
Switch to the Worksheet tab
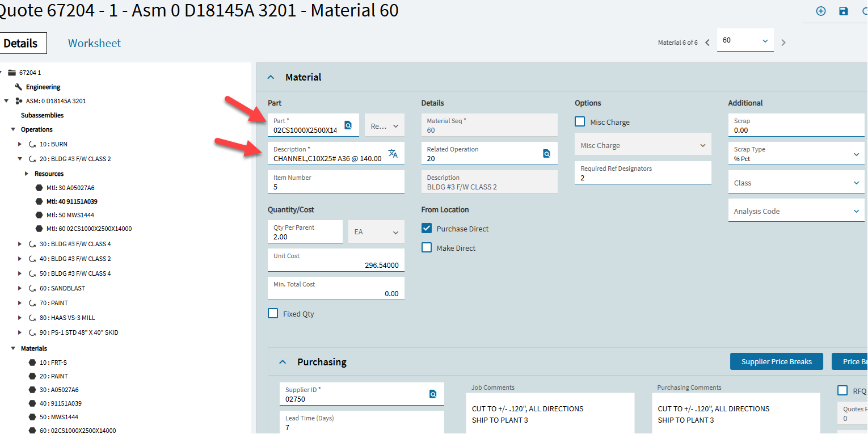click(94, 43)
